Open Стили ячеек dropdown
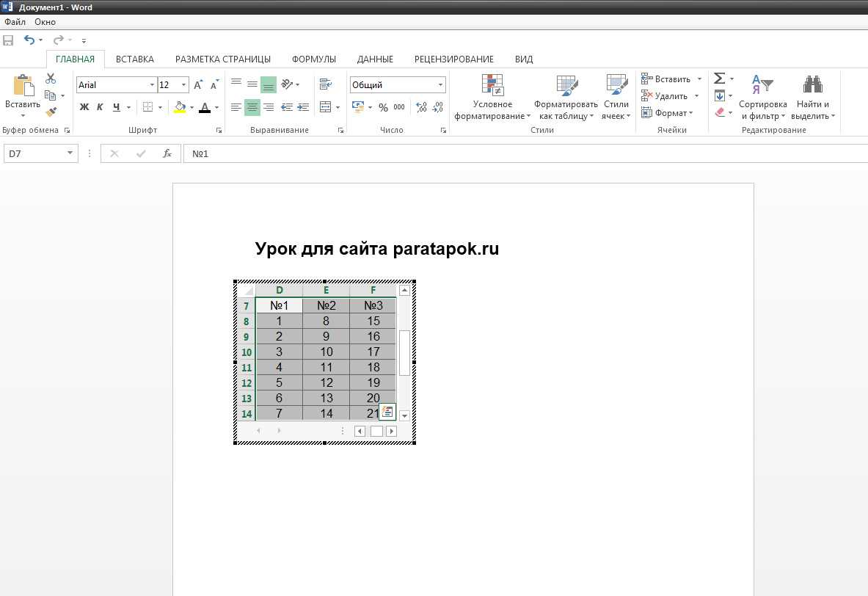Image resolution: width=868 pixels, height=596 pixels. point(616,98)
